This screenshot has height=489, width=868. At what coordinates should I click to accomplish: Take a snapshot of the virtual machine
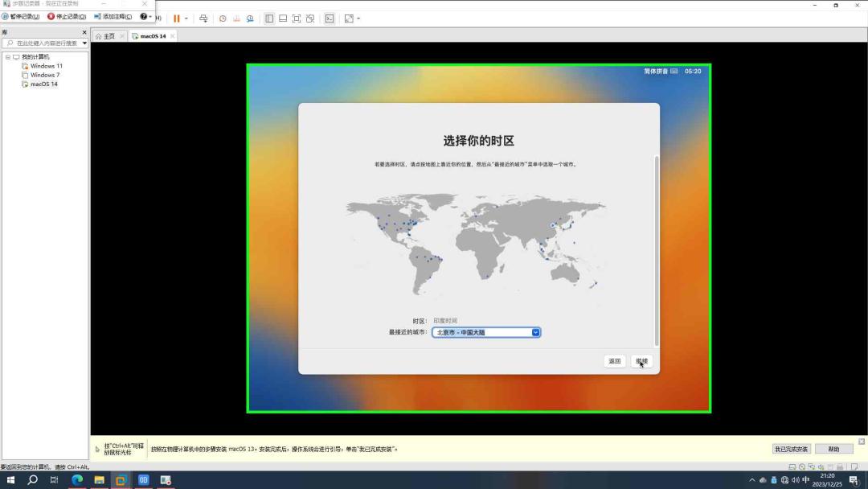(x=223, y=18)
